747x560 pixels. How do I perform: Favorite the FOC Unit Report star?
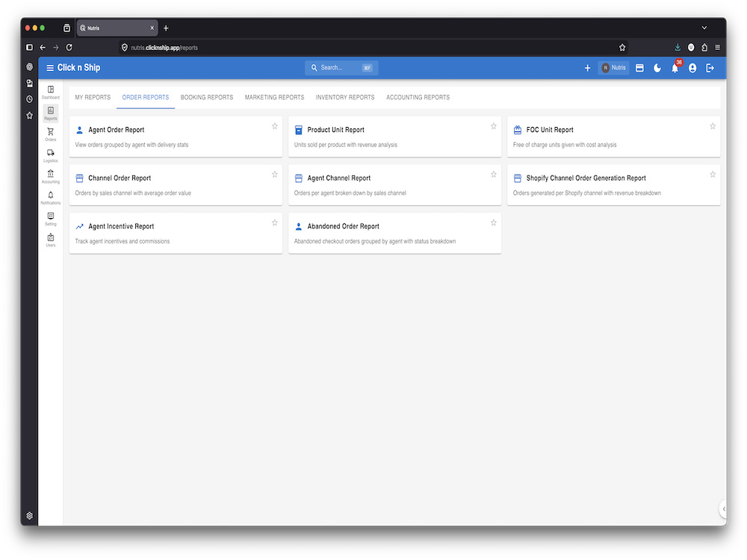tap(713, 126)
